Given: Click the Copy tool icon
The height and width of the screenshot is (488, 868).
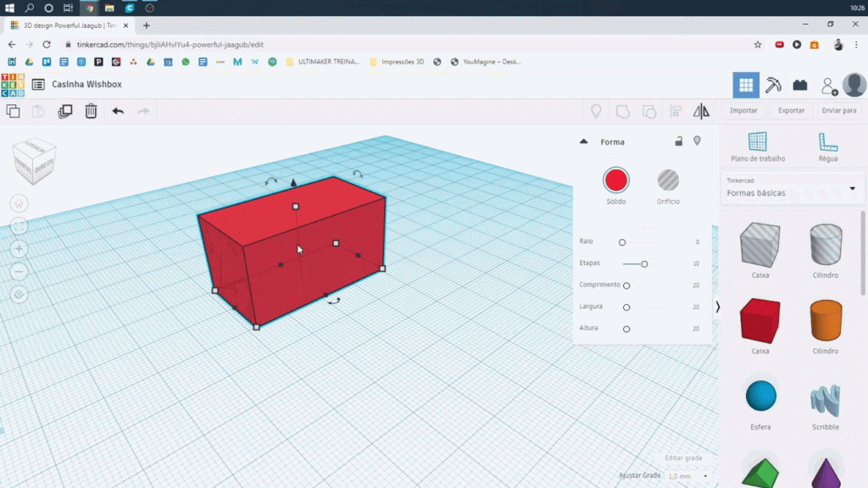Looking at the screenshot, I should [x=13, y=111].
